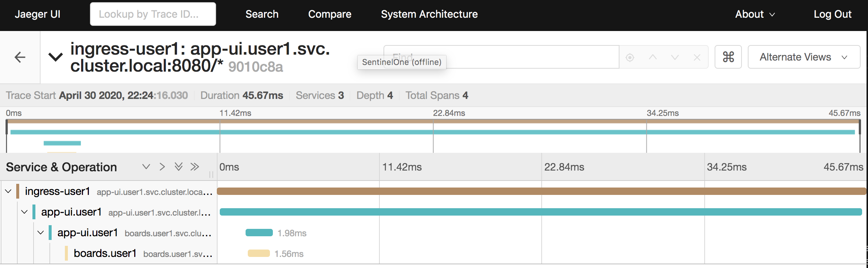
Task: Go to next find result arrow
Action: pos(675,57)
